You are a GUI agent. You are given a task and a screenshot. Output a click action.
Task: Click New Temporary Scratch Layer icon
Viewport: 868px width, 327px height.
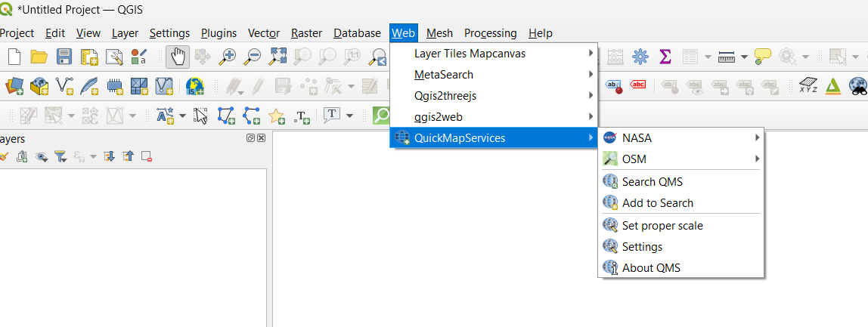[x=114, y=85]
